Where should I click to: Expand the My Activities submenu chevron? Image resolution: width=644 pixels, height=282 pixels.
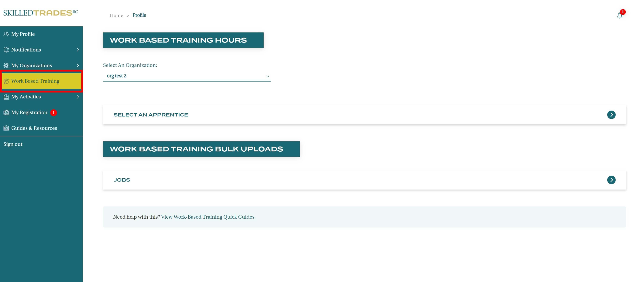(x=78, y=97)
